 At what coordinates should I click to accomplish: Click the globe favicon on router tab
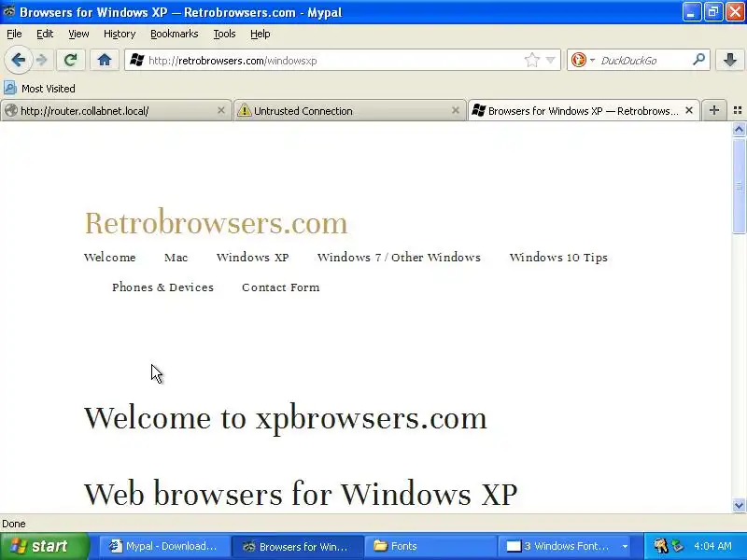[x=11, y=110]
